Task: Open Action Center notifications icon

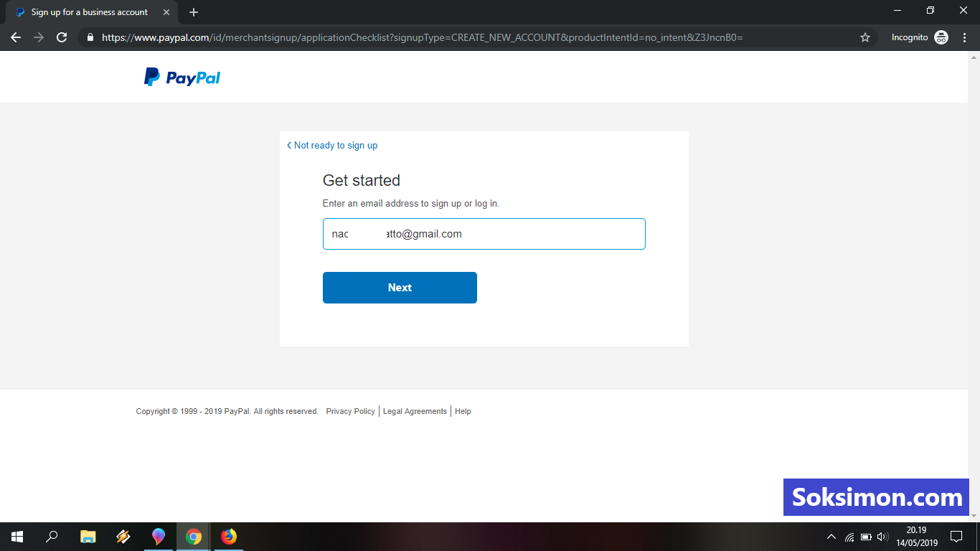Action: coord(956,537)
